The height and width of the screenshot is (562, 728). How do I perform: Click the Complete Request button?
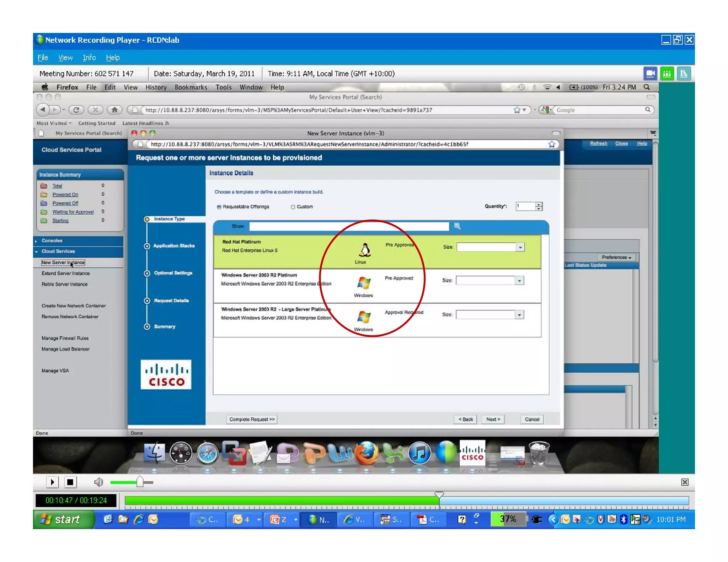(252, 419)
